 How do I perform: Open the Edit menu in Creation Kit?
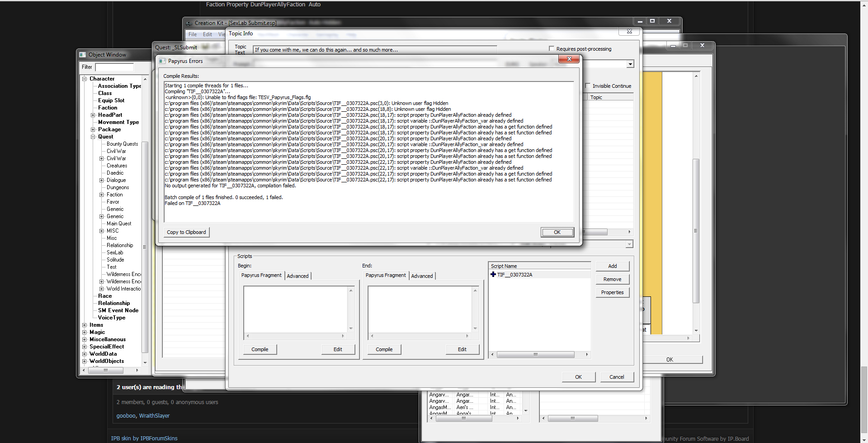pyautogui.click(x=208, y=34)
